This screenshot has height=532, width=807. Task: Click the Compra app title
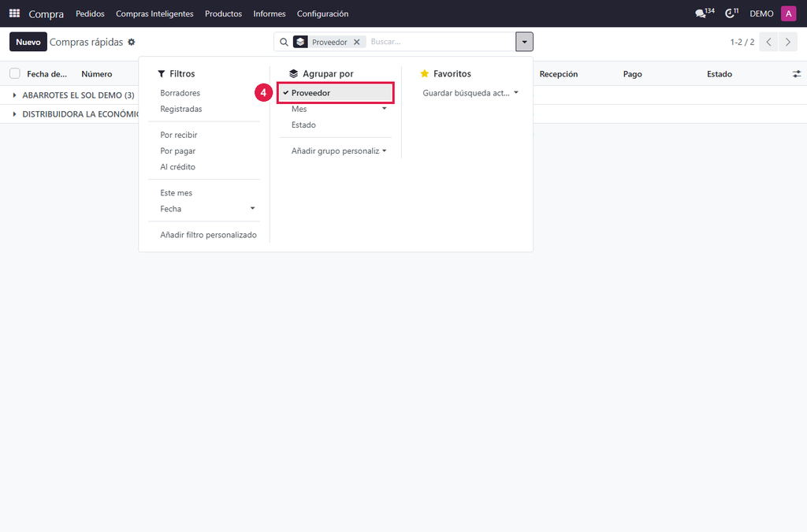(x=46, y=14)
